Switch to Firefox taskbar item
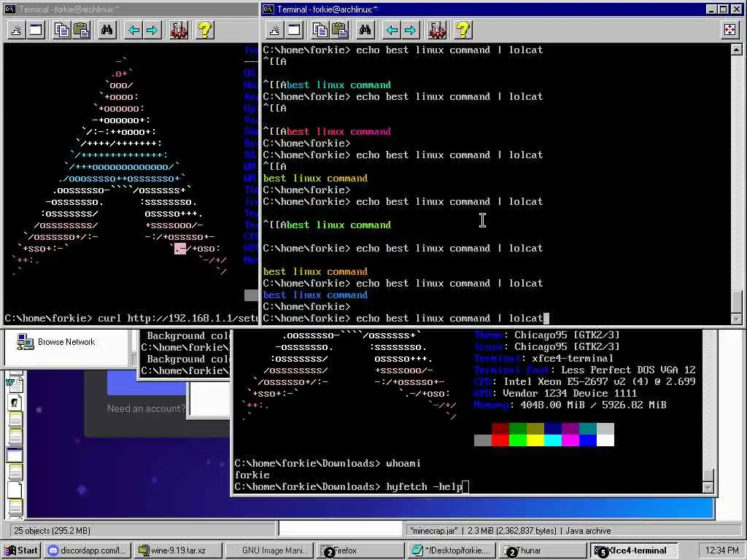 pos(360,551)
